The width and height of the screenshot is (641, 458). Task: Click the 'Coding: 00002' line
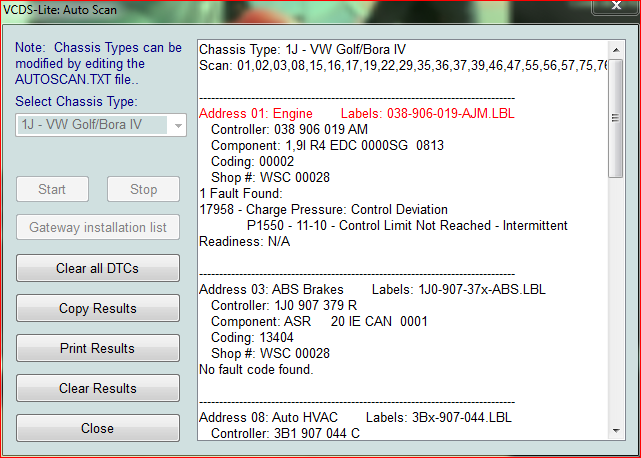point(252,162)
